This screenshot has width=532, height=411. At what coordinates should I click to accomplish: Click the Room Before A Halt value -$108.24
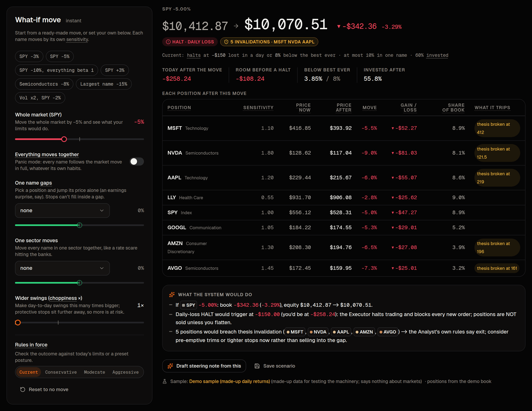tap(250, 79)
